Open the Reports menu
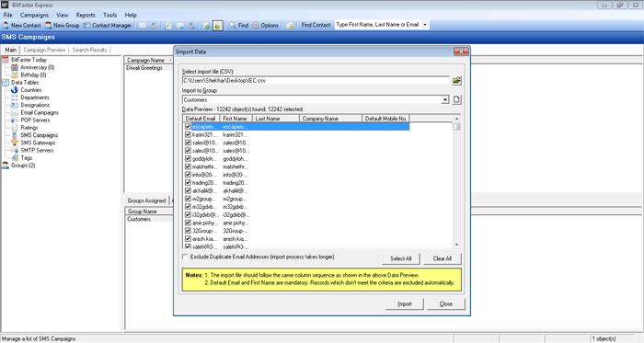This screenshot has height=343, width=644. coord(86,15)
